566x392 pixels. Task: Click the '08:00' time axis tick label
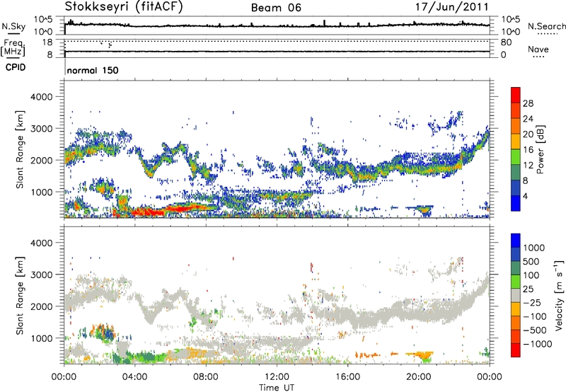(x=206, y=377)
